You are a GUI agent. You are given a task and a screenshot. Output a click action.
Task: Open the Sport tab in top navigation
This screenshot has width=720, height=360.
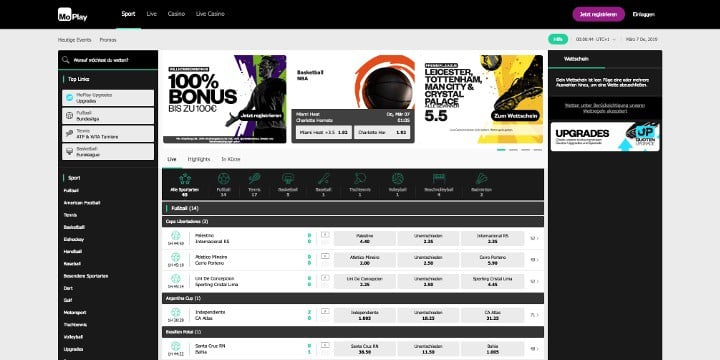coord(129,14)
